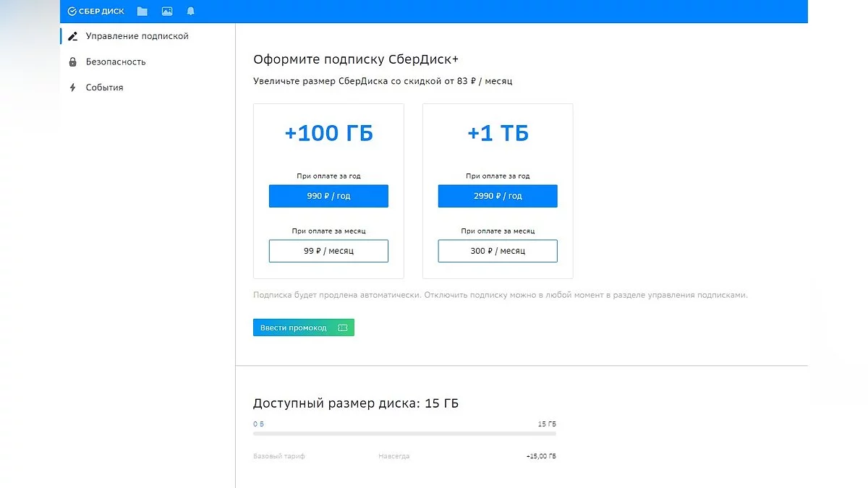Click the Базовый тариф row label
Image resolution: width=868 pixels, height=488 pixels.
[279, 456]
